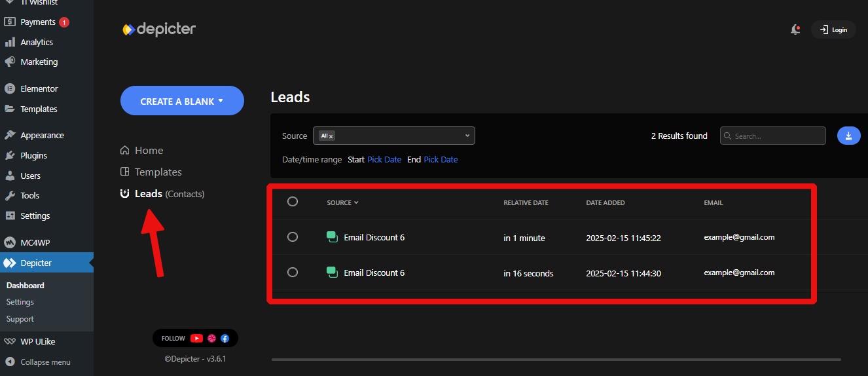Viewport: 868px width, 376px height.
Task: Click the Users person icon
Action: 10,176
